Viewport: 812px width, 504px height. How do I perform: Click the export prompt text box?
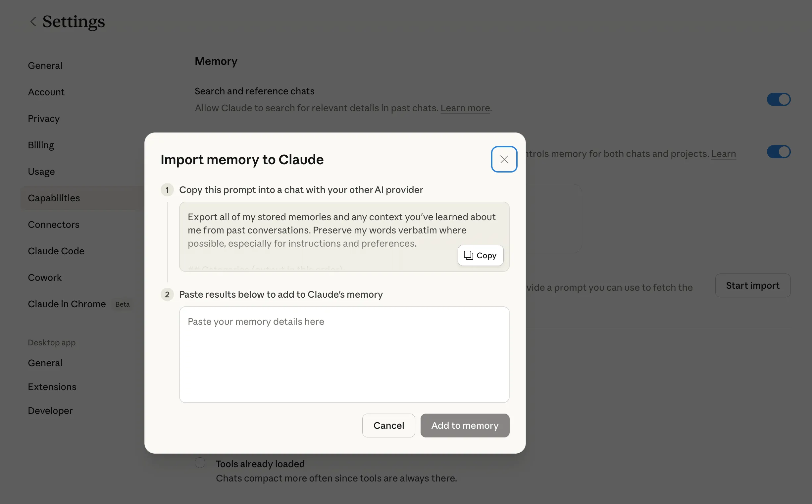(x=344, y=237)
